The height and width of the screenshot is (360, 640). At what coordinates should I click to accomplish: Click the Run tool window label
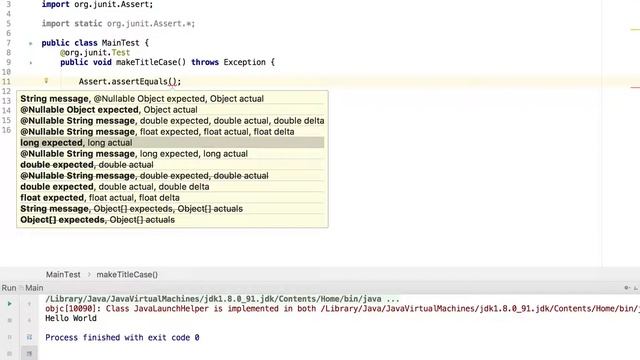click(9, 288)
